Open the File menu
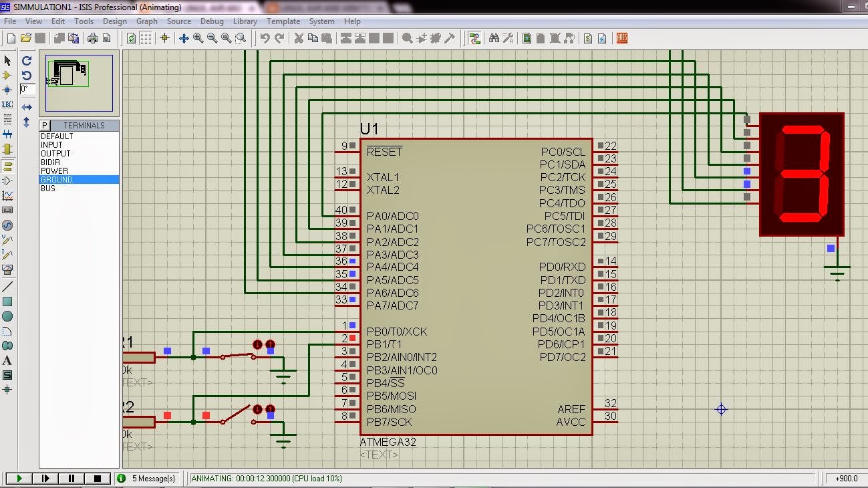 click(x=10, y=21)
